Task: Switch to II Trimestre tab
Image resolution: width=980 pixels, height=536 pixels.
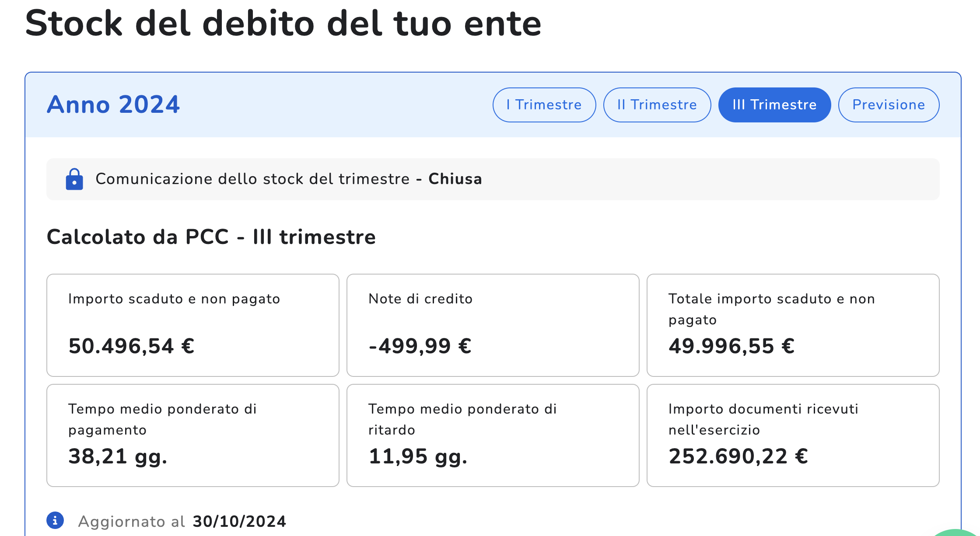Action: tap(657, 105)
